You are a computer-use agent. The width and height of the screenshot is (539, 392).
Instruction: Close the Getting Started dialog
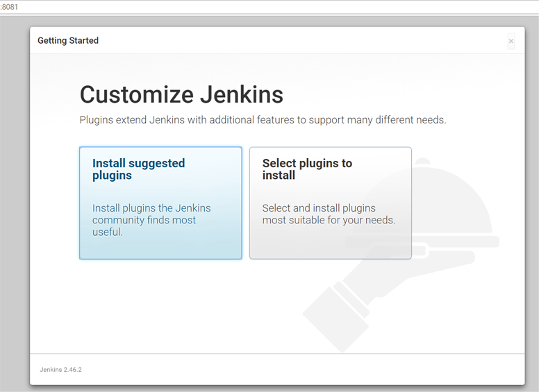tap(511, 41)
